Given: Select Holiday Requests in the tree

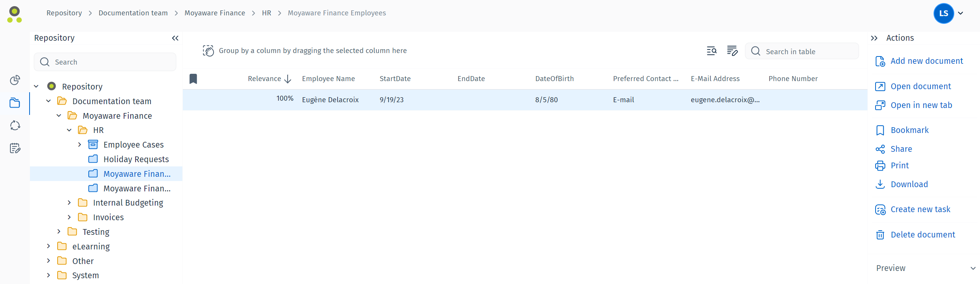Looking at the screenshot, I should (136, 159).
